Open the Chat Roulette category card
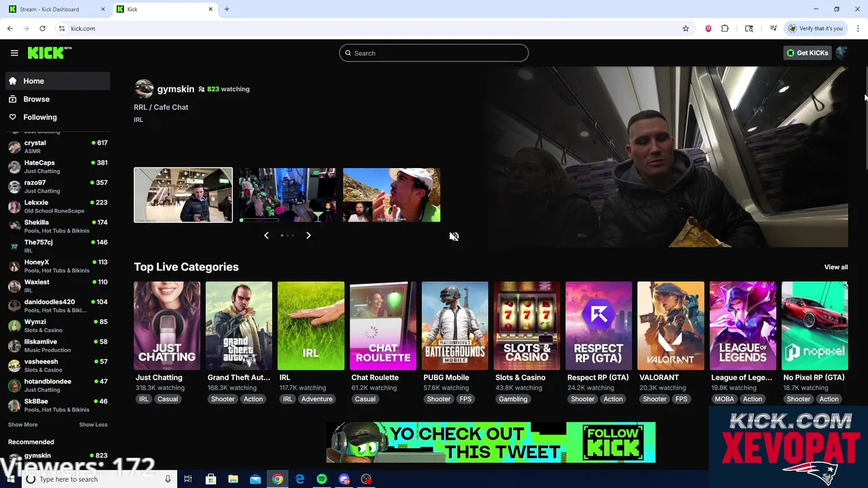 (x=382, y=326)
